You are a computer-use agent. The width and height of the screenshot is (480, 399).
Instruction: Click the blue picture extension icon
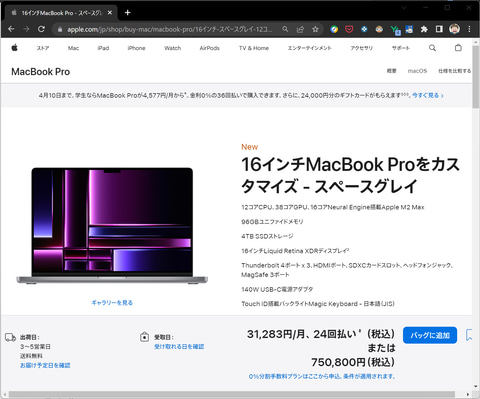click(x=409, y=29)
